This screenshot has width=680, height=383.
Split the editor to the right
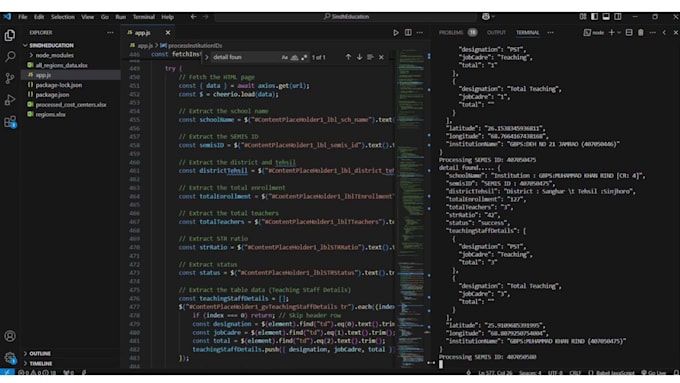[x=408, y=33]
